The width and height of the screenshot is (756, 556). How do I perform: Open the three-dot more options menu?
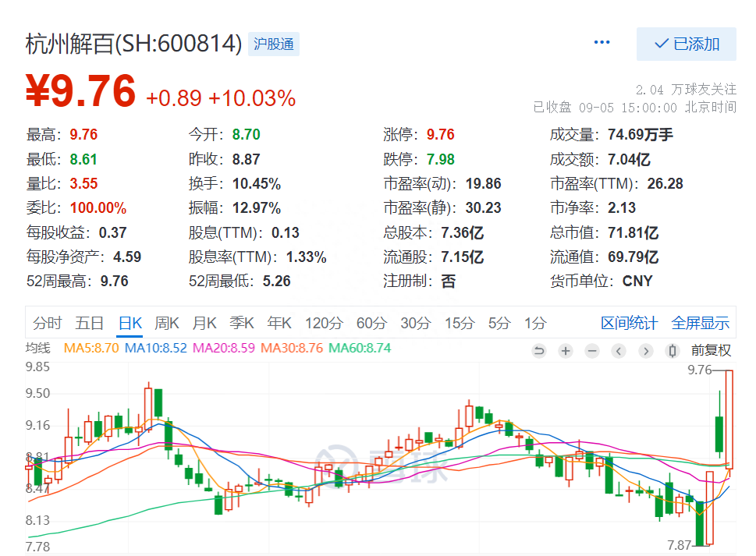point(602,42)
